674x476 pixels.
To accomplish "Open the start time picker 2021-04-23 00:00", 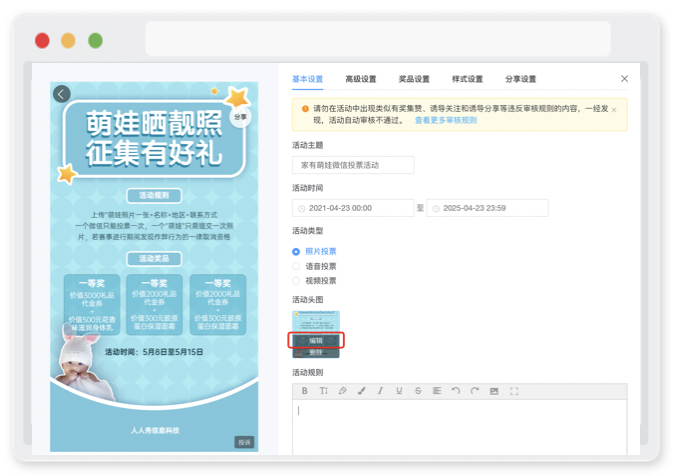I will pyautogui.click(x=353, y=208).
